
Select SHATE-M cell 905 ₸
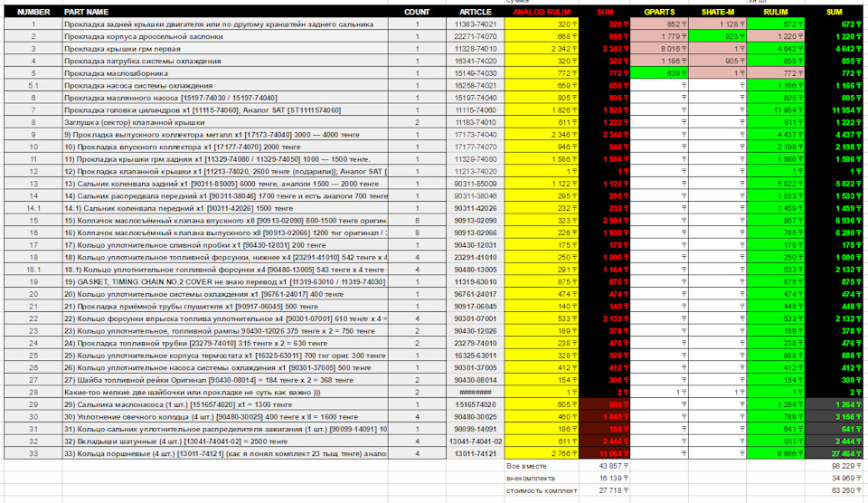(717, 61)
